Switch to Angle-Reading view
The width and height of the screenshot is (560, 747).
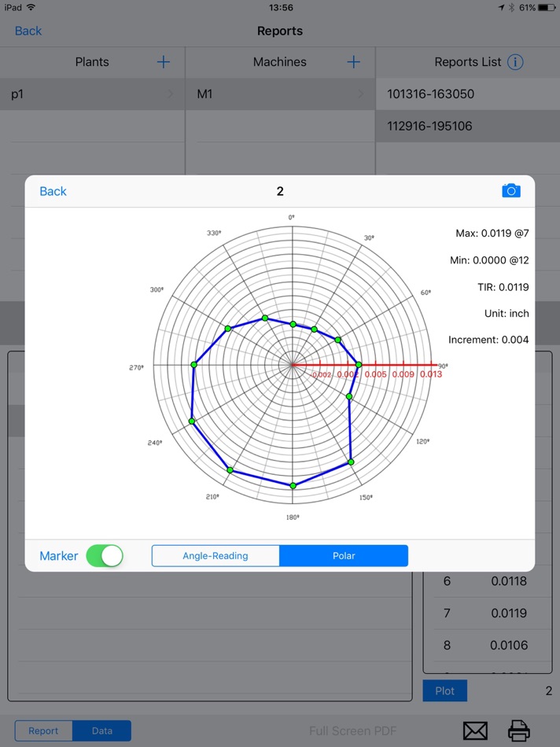pyautogui.click(x=216, y=556)
